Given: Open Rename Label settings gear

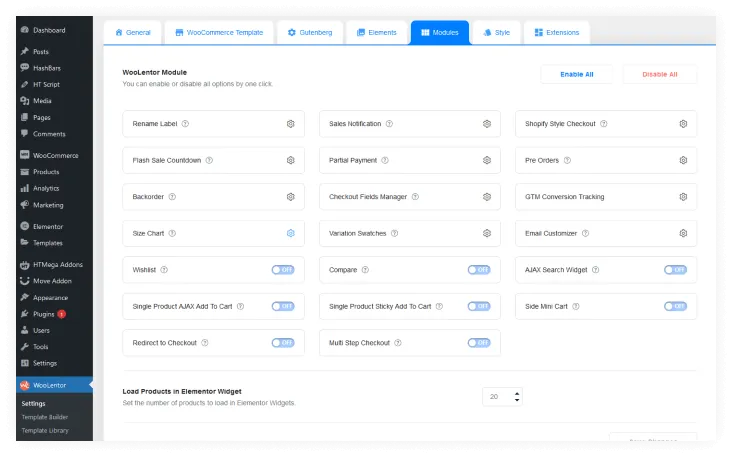Looking at the screenshot, I should [290, 124].
